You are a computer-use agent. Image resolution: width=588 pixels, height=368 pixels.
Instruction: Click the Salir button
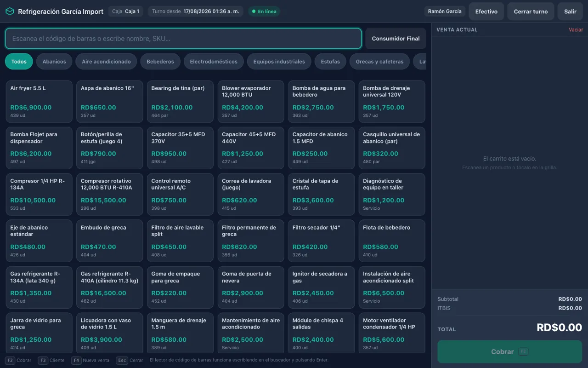[570, 11]
